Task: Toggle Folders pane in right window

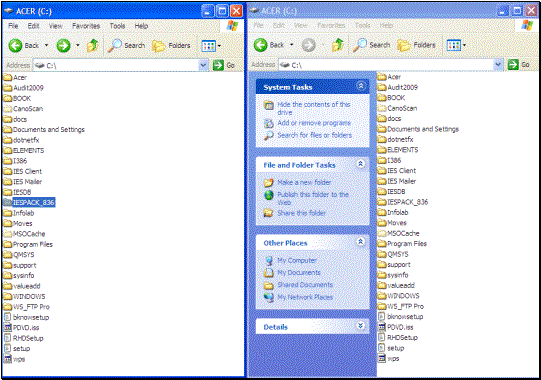Action: coord(416,45)
